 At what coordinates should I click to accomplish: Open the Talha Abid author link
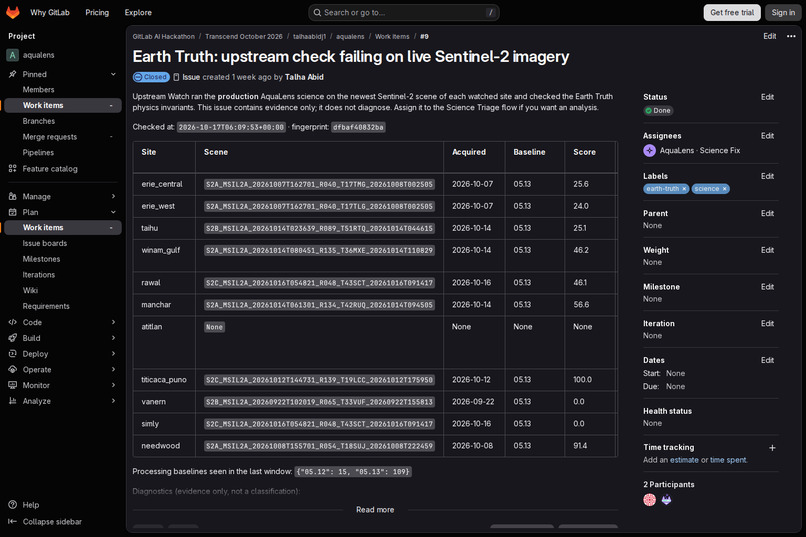304,77
